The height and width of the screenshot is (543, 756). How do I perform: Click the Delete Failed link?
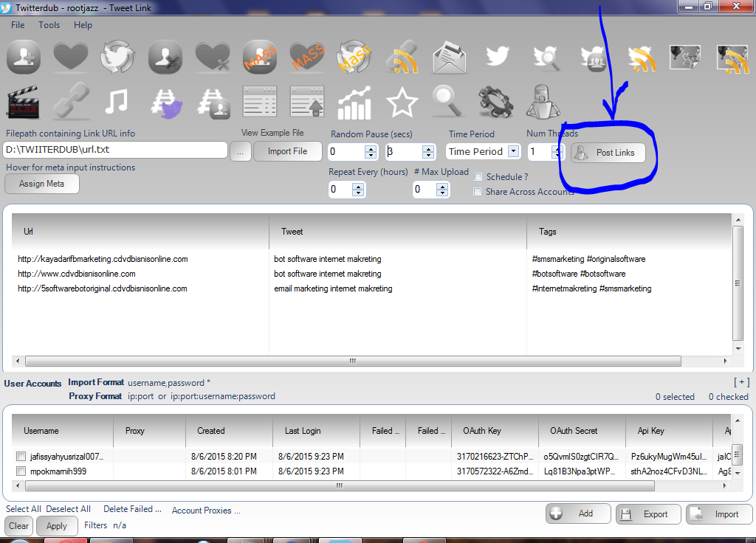tap(132, 509)
